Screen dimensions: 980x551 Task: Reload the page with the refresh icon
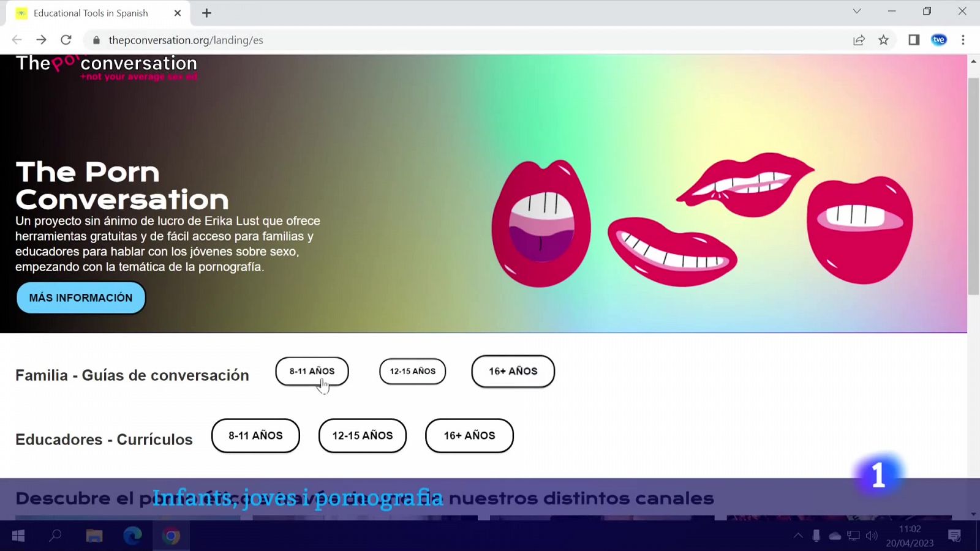(x=67, y=40)
